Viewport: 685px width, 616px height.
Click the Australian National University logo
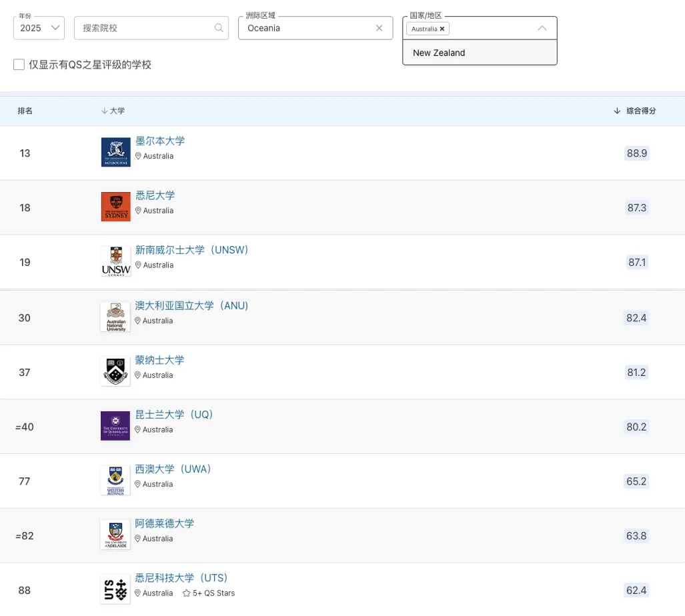[115, 317]
